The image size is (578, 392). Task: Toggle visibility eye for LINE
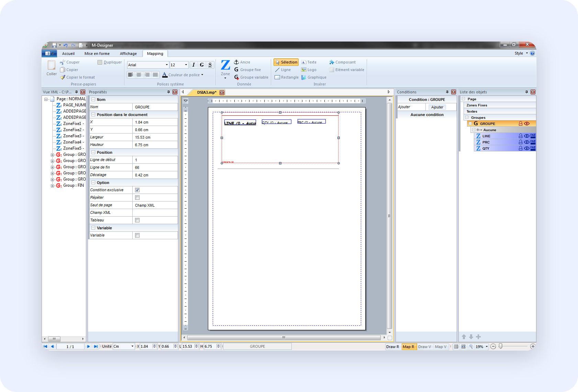(x=527, y=136)
